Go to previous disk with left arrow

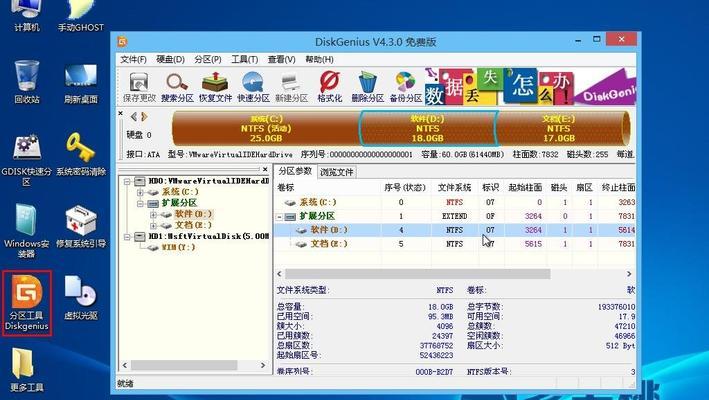point(134,117)
